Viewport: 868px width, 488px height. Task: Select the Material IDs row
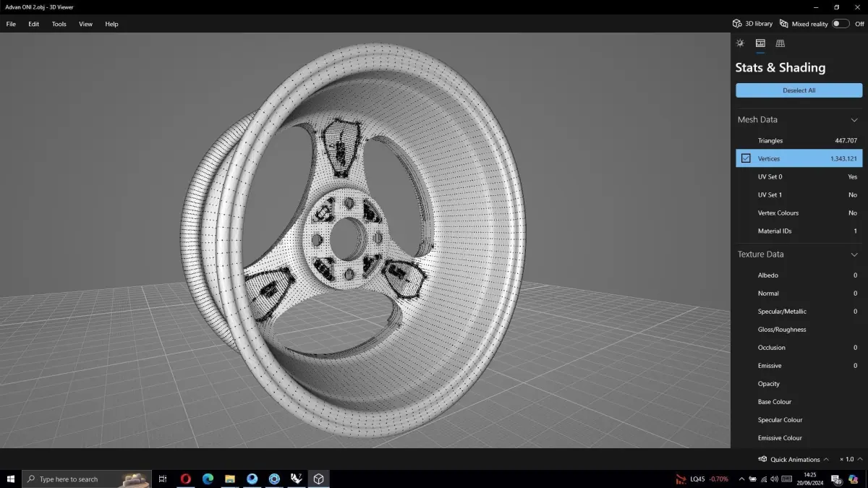(799, 231)
